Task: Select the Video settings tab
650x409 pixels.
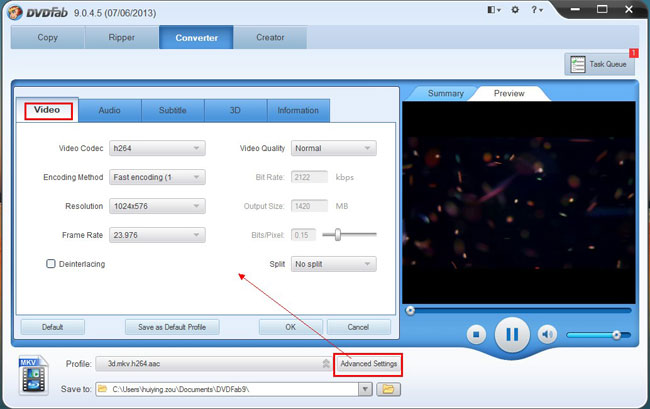Action: pyautogui.click(x=47, y=110)
